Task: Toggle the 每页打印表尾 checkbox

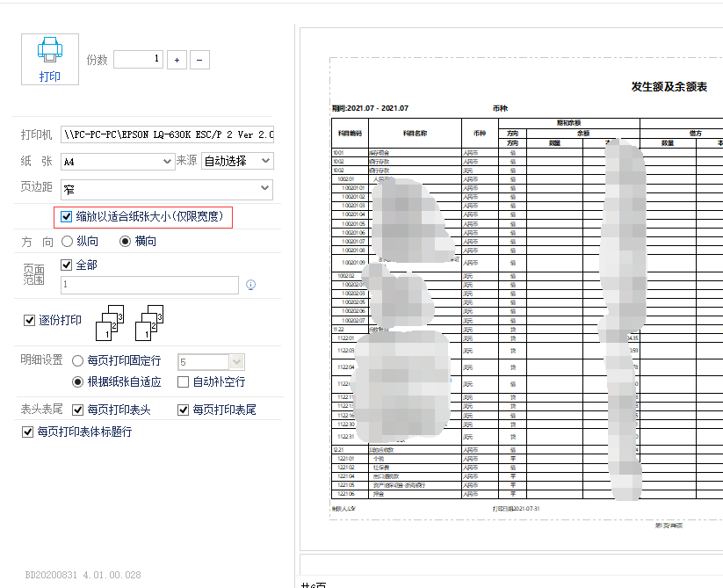Action: click(x=183, y=410)
